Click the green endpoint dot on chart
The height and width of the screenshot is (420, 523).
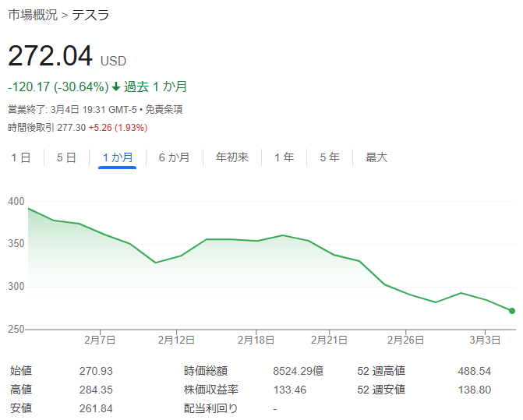coord(512,311)
